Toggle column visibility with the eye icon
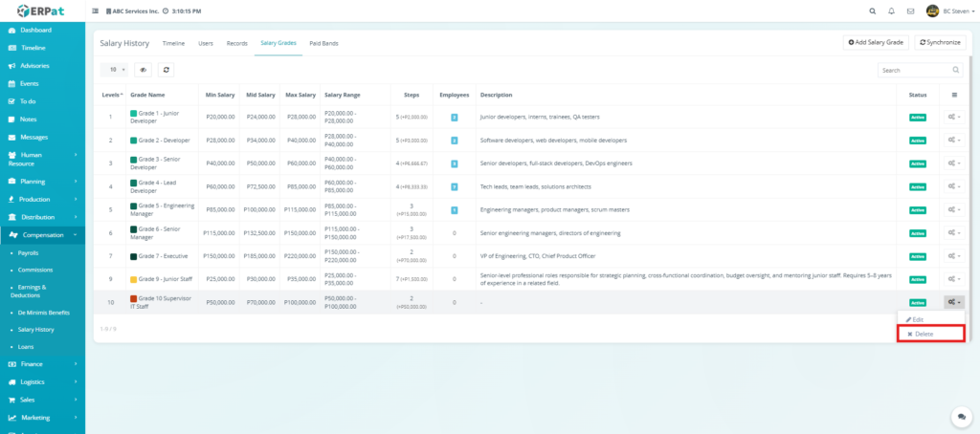The width and height of the screenshot is (980, 434). [x=144, y=70]
